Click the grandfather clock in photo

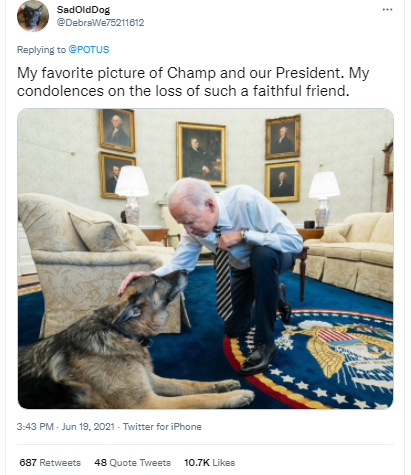click(388, 175)
